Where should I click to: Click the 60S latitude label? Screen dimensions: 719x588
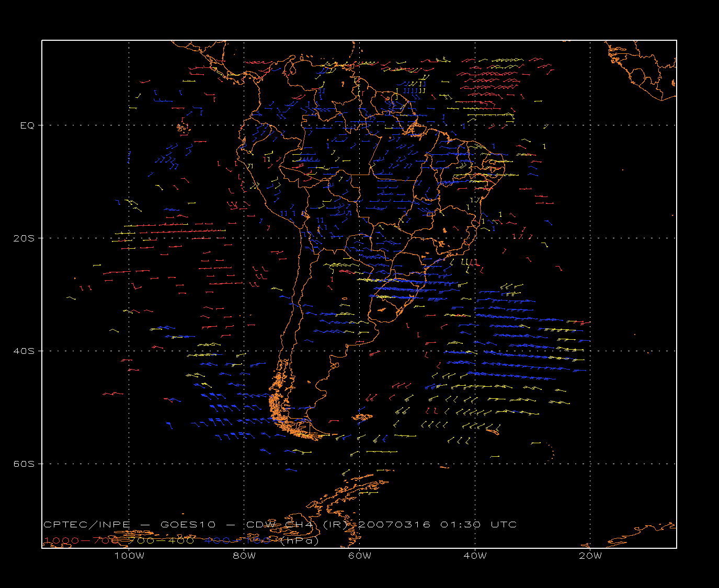pyautogui.click(x=24, y=464)
